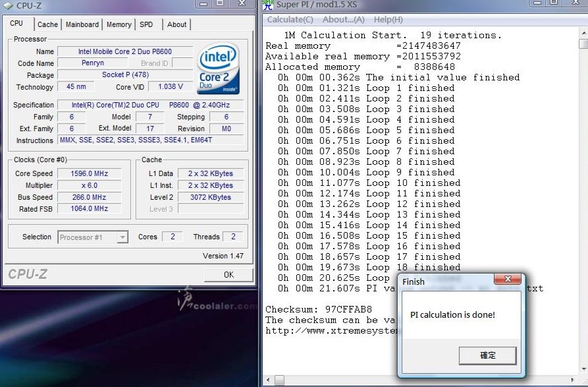Click the Bus Speed value 266.0 MHz

[90, 197]
